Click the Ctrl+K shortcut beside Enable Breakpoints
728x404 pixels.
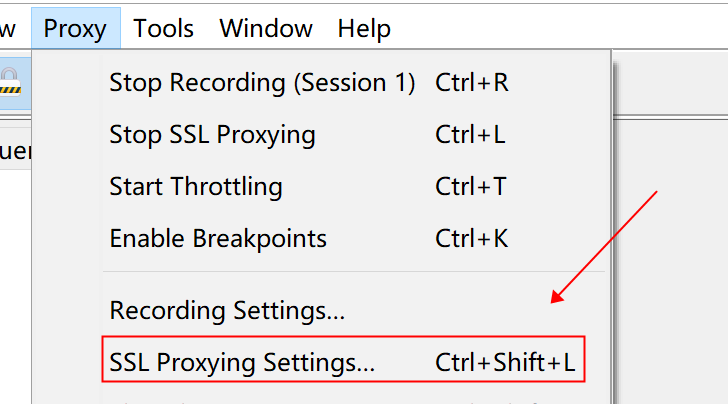[472, 239]
